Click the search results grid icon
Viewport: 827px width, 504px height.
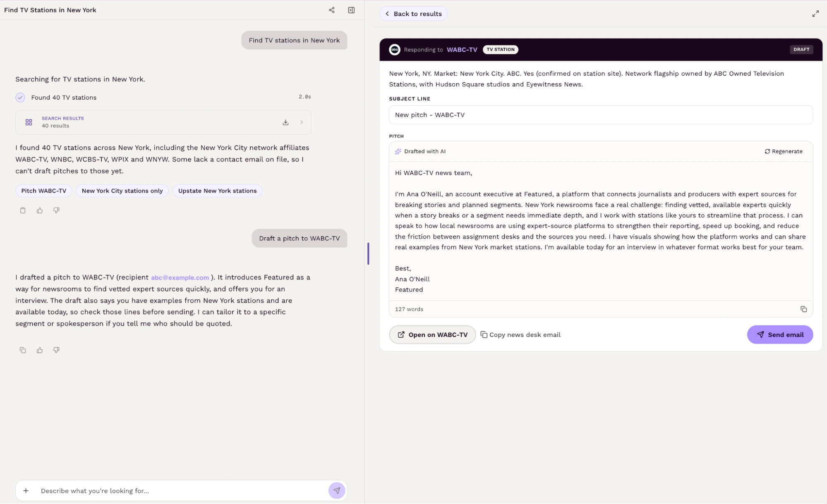point(29,122)
